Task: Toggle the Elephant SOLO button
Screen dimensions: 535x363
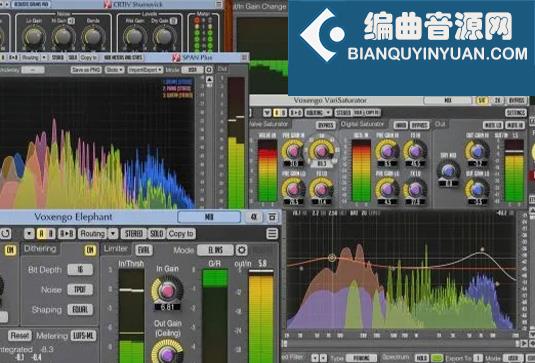Action: (157, 234)
